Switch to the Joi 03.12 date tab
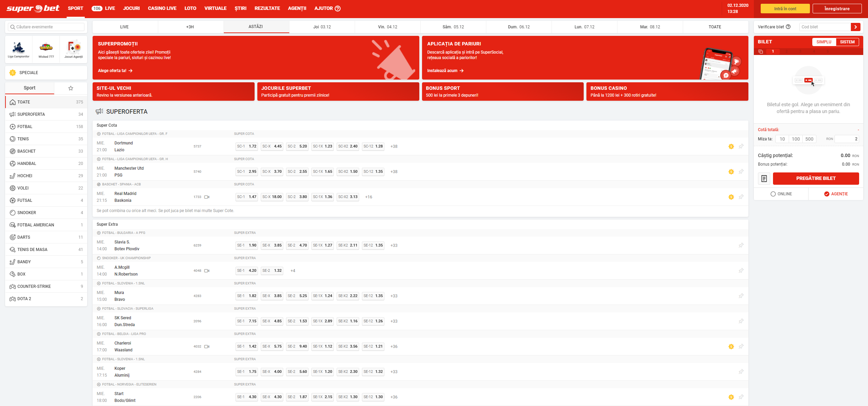 (322, 27)
